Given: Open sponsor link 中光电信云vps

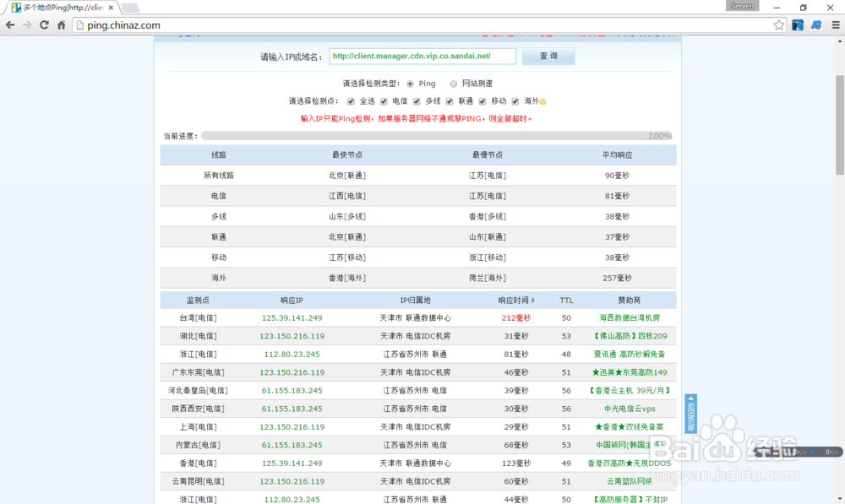Looking at the screenshot, I should tap(630, 409).
